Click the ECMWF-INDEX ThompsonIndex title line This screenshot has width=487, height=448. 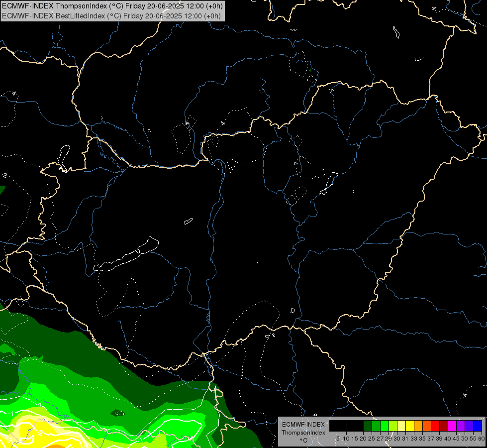click(x=112, y=6)
